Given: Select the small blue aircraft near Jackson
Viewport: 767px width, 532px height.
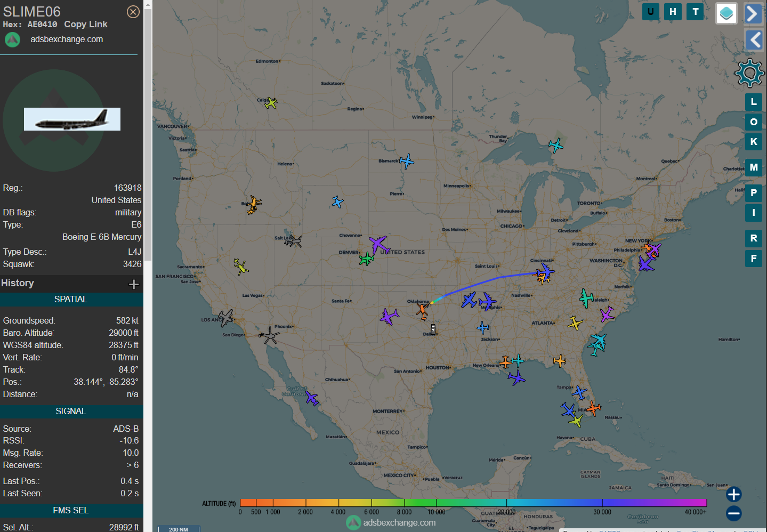Looking at the screenshot, I should (x=483, y=327).
